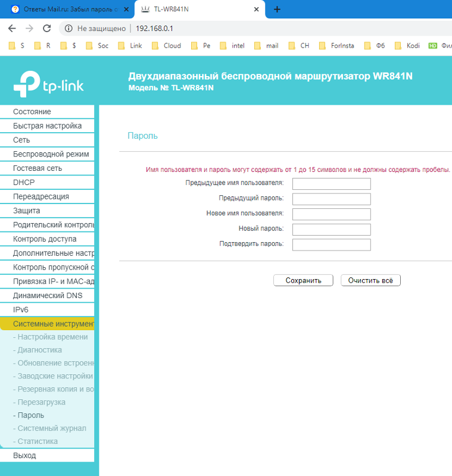Open the ForInsta bookmark folder
Image resolution: width=452 pixels, height=476 pixels.
pyautogui.click(x=336, y=46)
